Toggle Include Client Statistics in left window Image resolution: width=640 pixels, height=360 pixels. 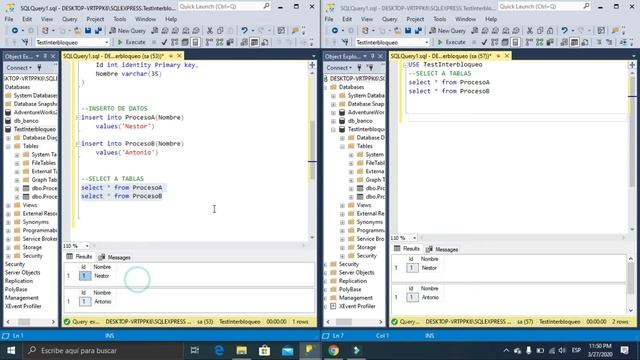230,42
